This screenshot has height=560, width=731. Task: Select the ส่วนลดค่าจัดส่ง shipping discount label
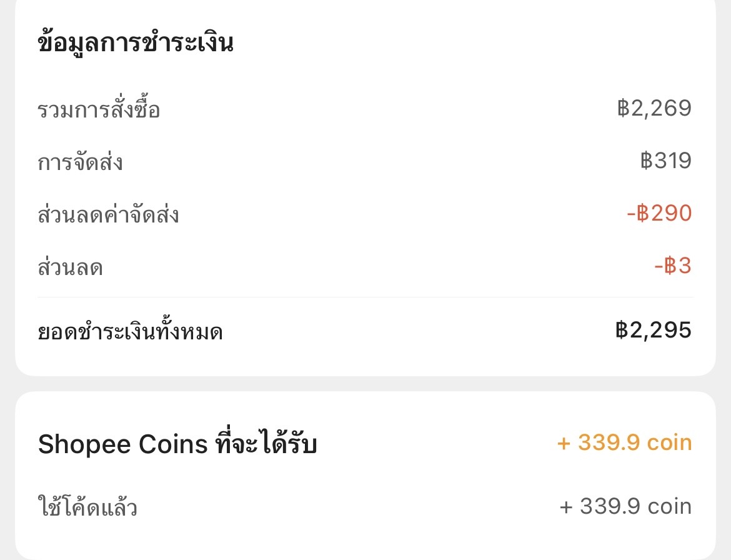click(109, 215)
